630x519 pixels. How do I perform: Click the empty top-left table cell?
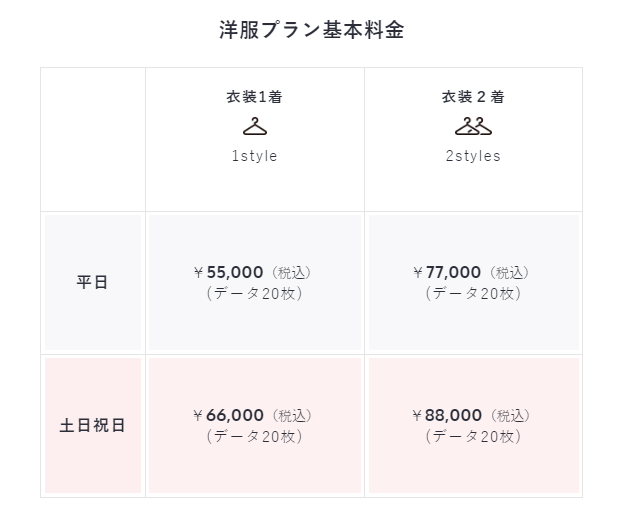(93, 139)
